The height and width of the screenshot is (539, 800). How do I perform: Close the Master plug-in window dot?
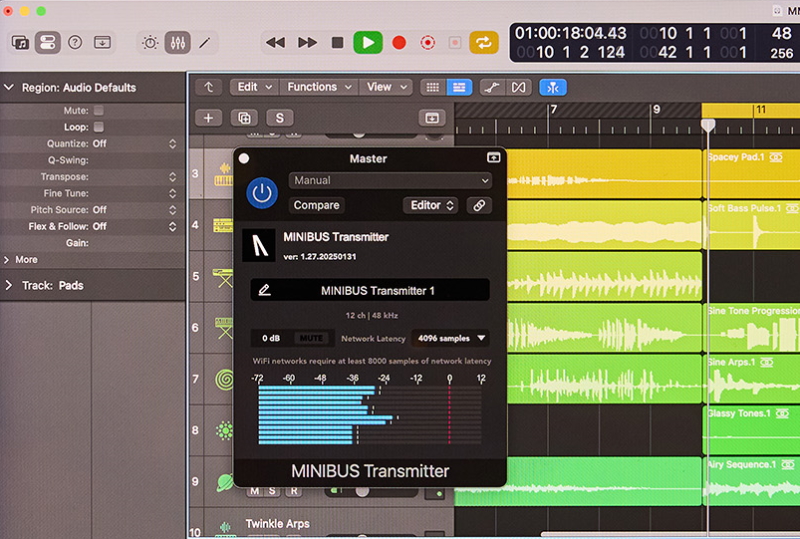(244, 158)
